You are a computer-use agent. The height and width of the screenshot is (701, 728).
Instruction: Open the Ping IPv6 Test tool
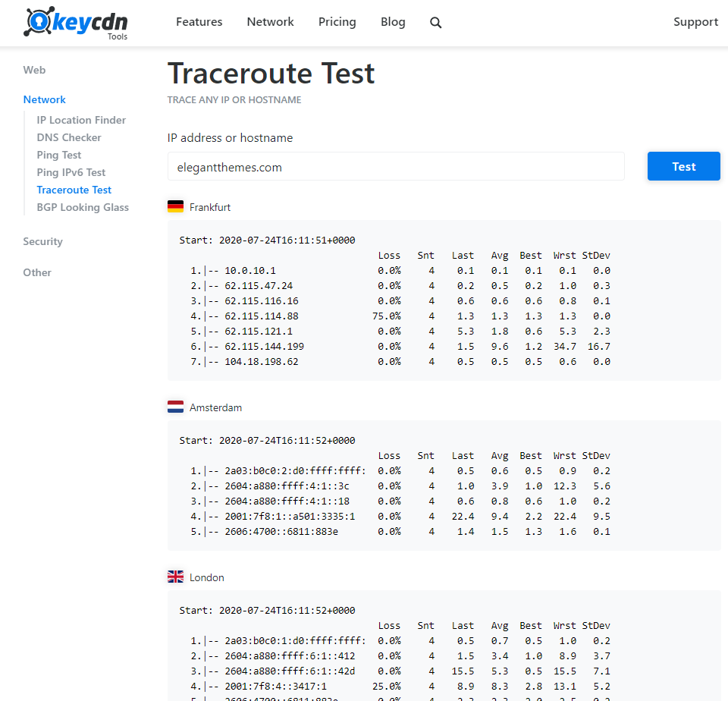pyautogui.click(x=71, y=171)
